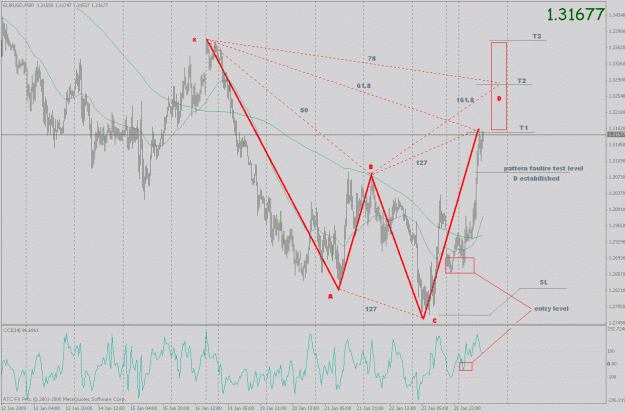Select the T3 target label
This screenshot has width=625, height=412.
[537, 36]
